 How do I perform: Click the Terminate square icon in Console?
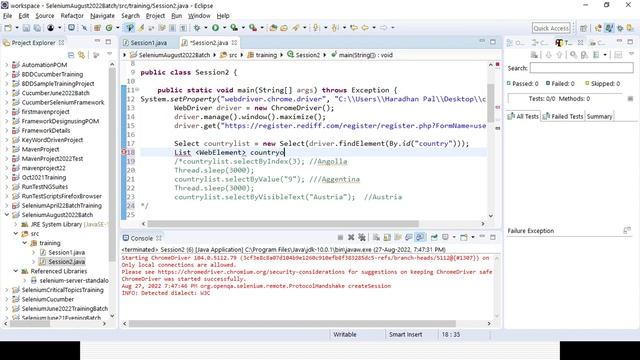(x=340, y=238)
